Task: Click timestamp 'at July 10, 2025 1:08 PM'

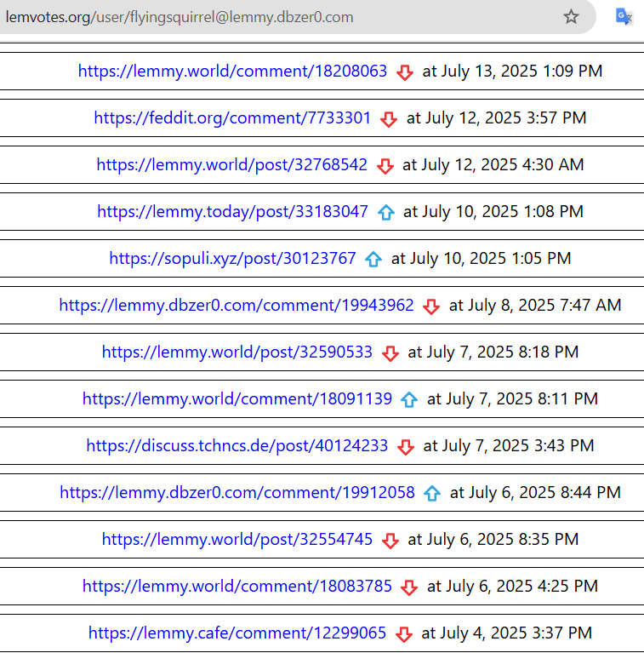Action: click(493, 211)
